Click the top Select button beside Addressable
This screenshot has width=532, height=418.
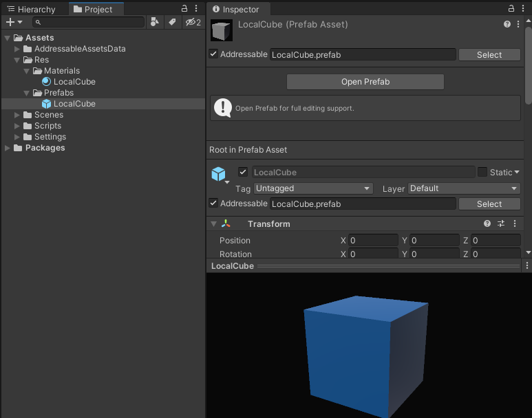[x=489, y=54]
